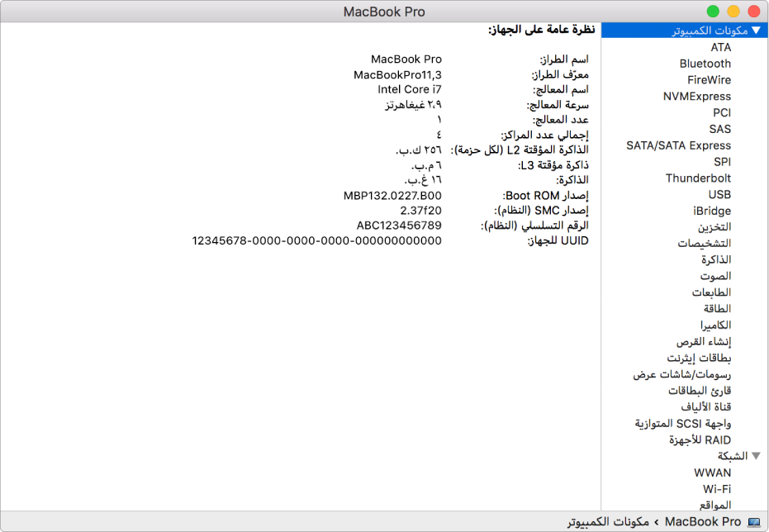Choose SAS sidebar entry
Image resolution: width=769 pixels, height=532 pixels.
pos(720,129)
